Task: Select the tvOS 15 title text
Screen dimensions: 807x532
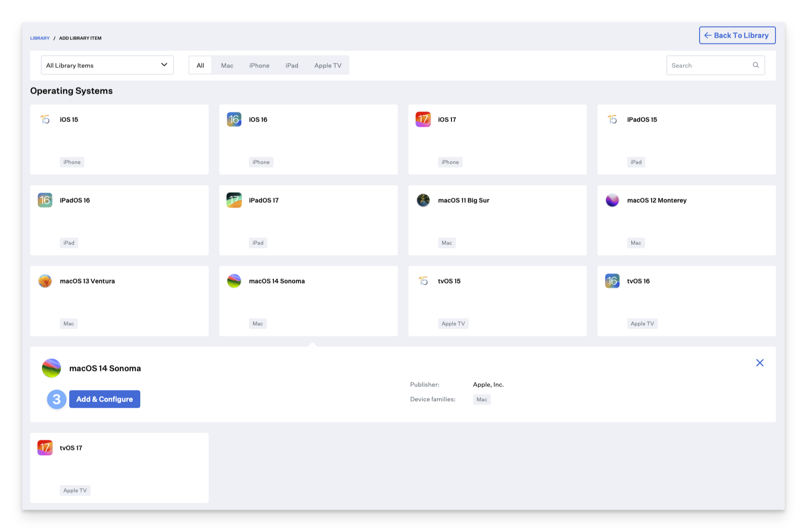Action: pyautogui.click(x=449, y=281)
